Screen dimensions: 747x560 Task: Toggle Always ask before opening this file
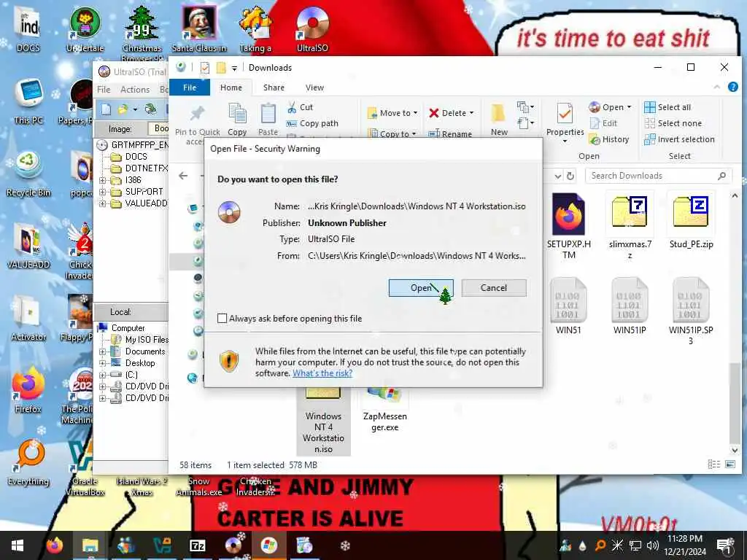click(222, 318)
